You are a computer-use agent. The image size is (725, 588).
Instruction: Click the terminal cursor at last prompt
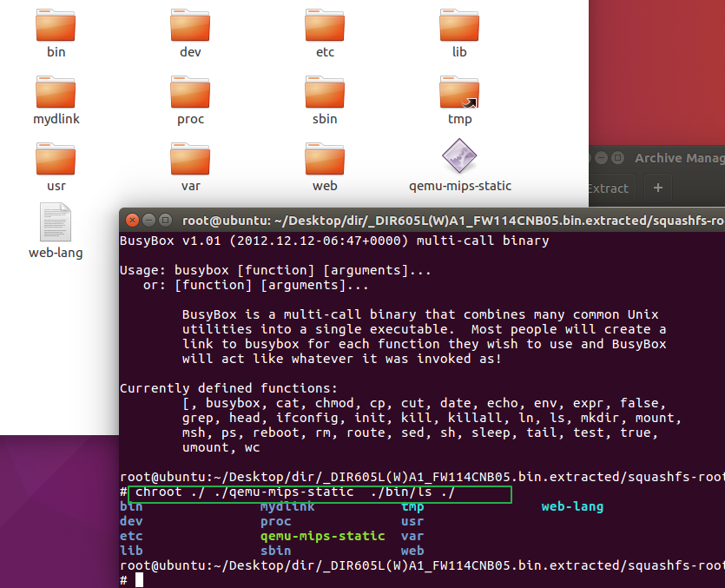click(x=139, y=579)
